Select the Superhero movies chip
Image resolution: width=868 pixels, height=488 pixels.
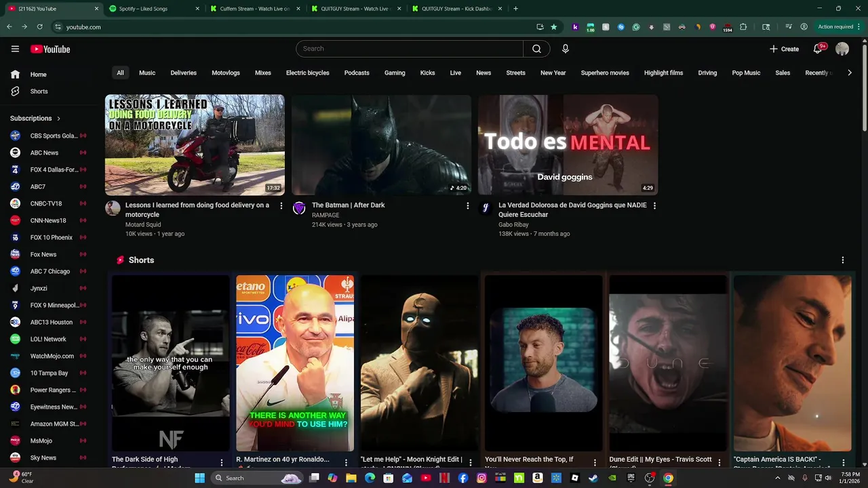pos(605,73)
